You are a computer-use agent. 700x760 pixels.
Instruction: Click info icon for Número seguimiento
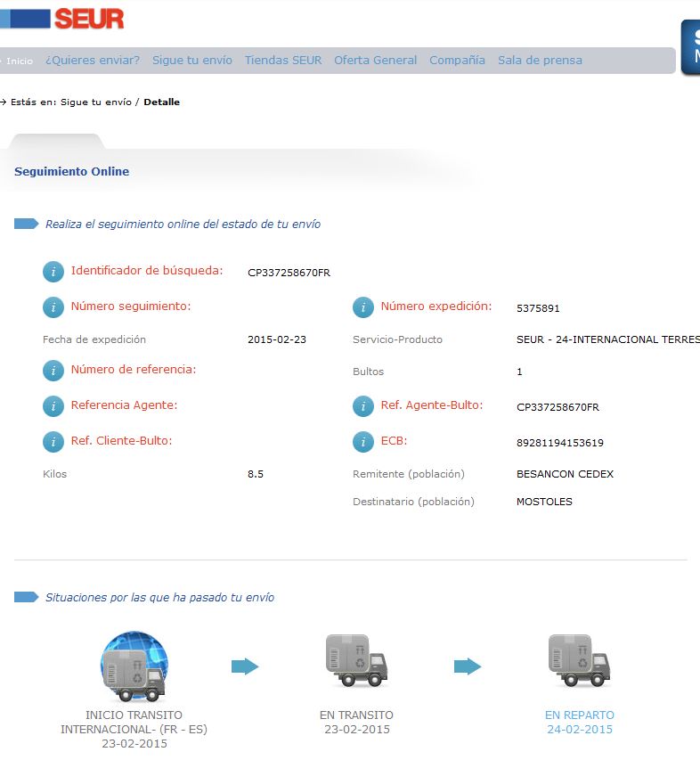53,307
